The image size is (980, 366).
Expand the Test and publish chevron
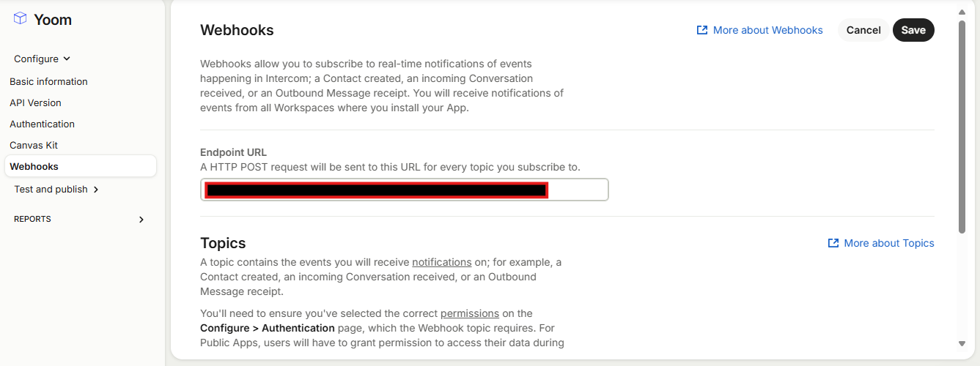click(96, 190)
